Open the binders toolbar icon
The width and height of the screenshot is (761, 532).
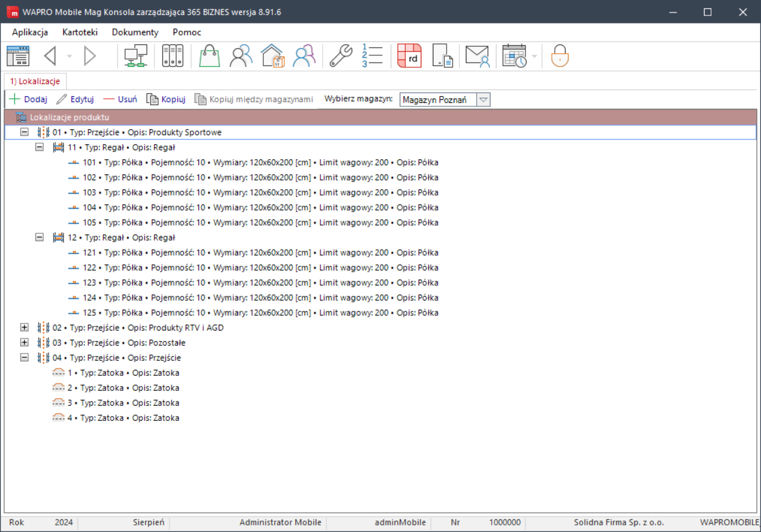[173, 56]
